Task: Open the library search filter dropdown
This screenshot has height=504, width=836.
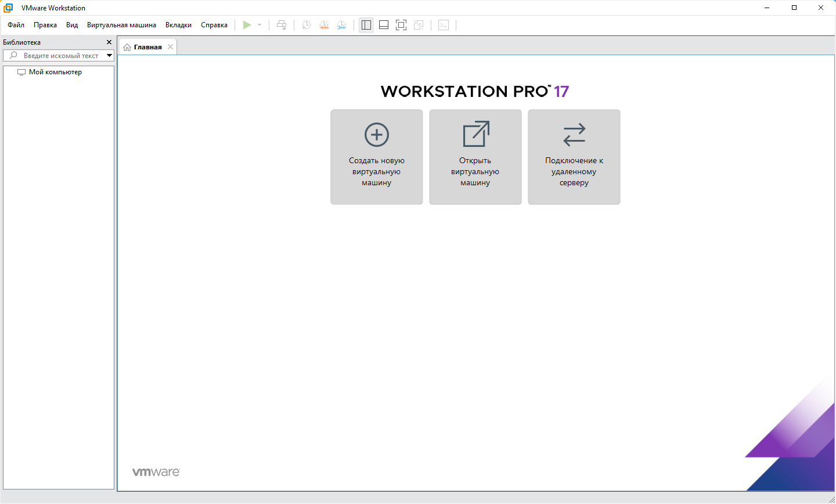Action: pos(110,55)
